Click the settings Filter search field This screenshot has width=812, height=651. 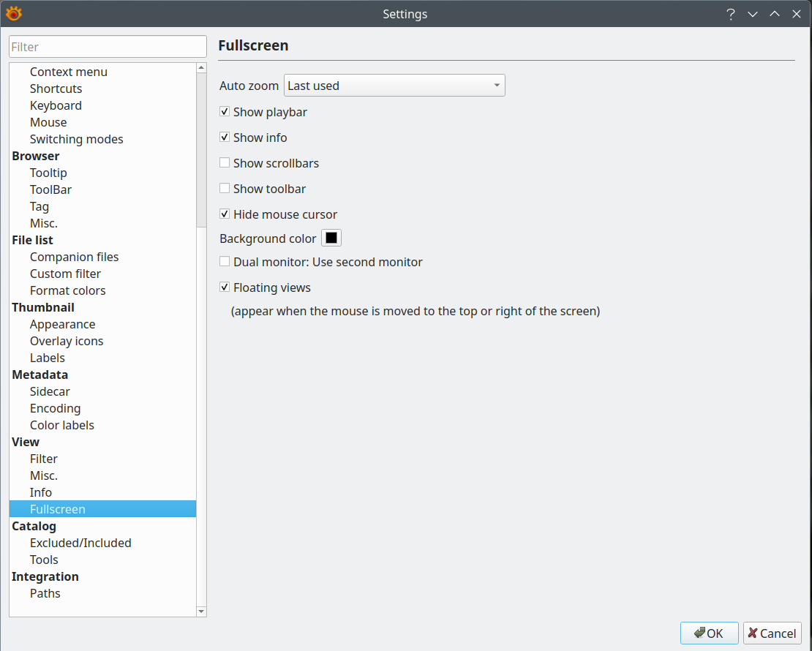(x=108, y=47)
